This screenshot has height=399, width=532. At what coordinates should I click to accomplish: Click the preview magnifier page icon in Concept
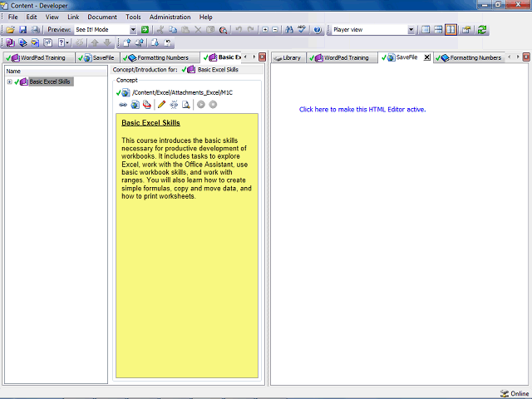186,105
